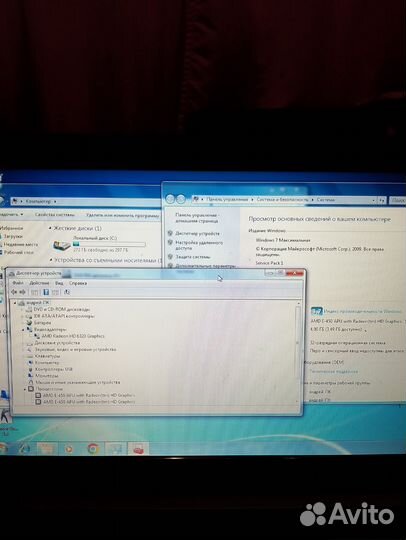Select Мыши и иные указывающие устройства item
Viewport: 406px width, 540px height.
click(x=77, y=382)
